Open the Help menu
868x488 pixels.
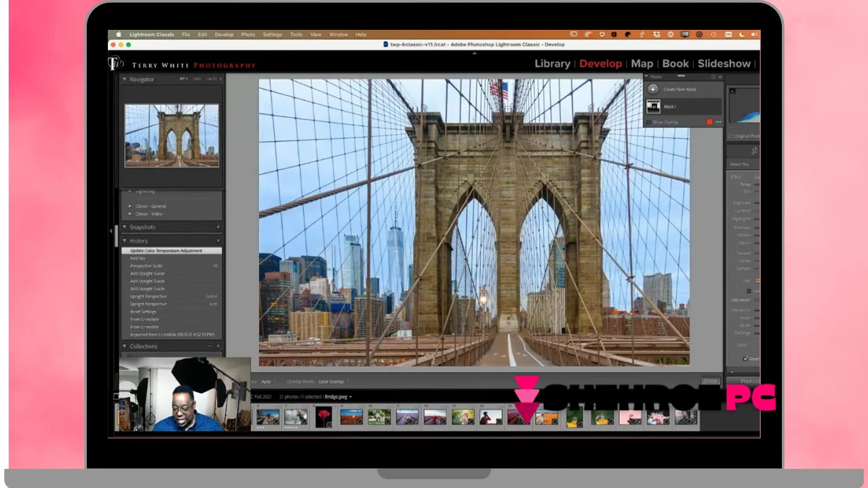(361, 35)
